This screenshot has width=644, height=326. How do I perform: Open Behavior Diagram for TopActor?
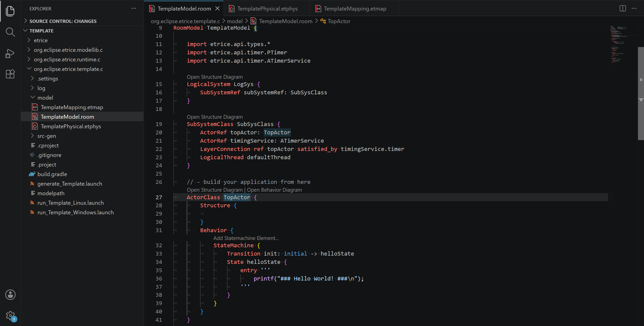tap(274, 190)
